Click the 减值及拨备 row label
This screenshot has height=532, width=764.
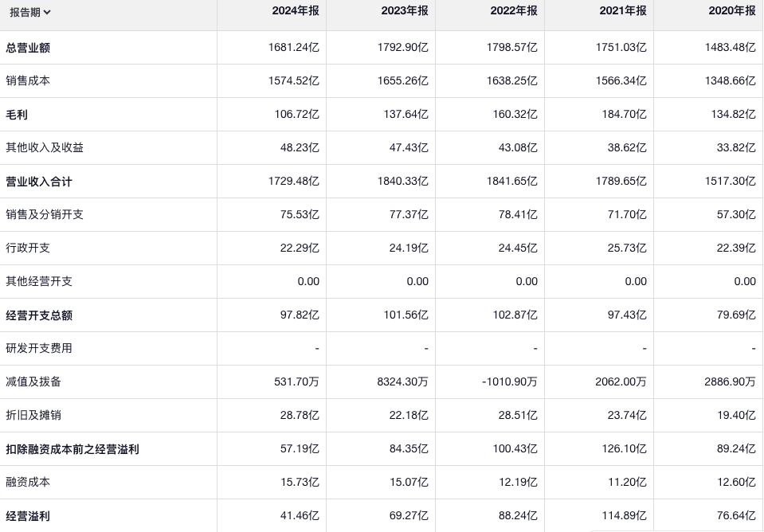pos(33,382)
